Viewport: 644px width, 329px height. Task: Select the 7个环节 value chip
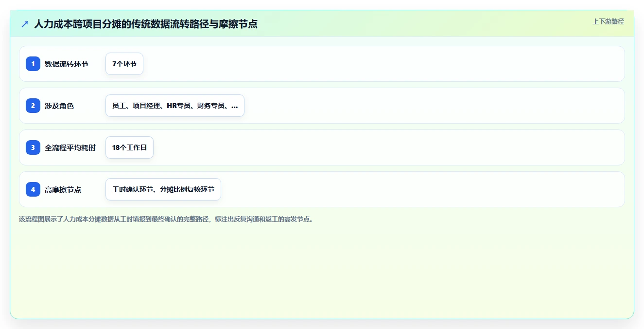point(124,64)
